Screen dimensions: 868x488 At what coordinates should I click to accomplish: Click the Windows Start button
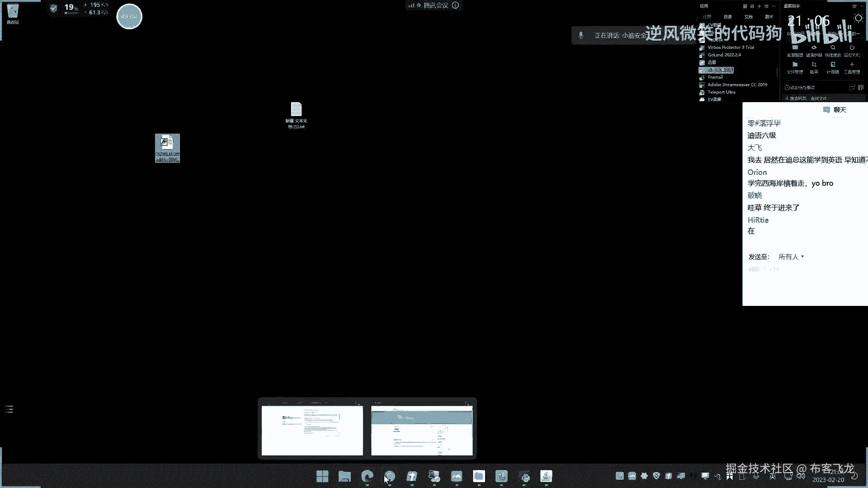click(322, 476)
